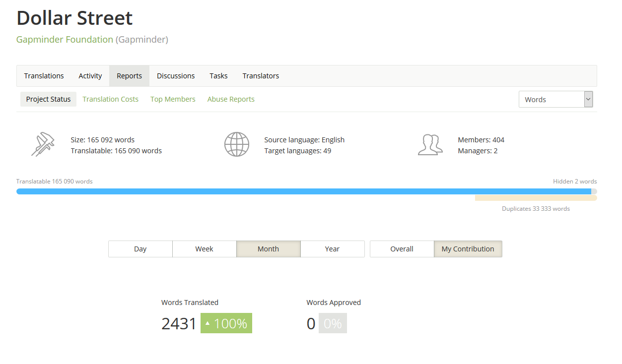Click the members people icon

(430, 144)
